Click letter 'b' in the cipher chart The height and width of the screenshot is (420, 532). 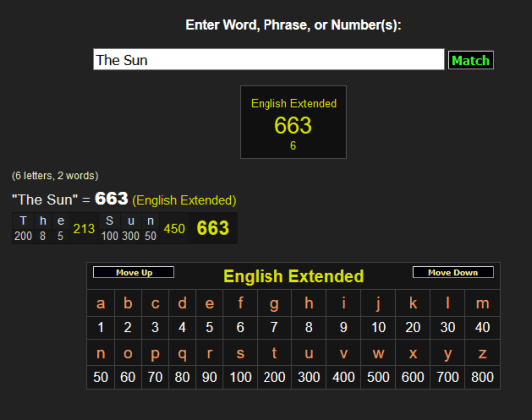tap(128, 303)
